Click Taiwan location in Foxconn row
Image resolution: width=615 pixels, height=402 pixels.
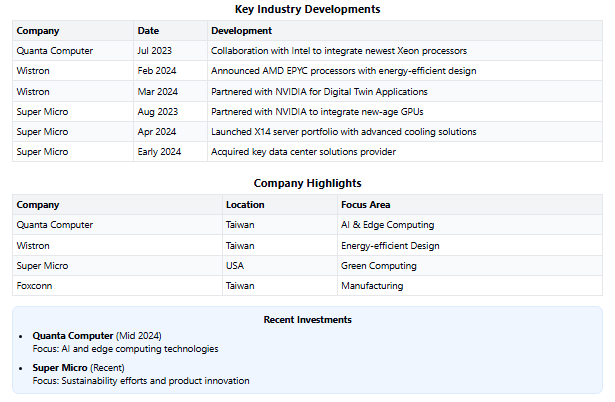tap(280, 286)
